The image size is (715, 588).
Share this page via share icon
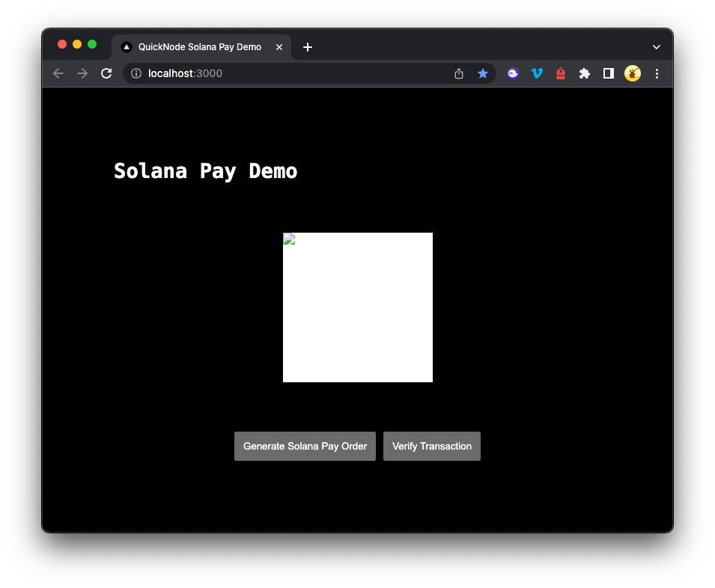click(459, 73)
